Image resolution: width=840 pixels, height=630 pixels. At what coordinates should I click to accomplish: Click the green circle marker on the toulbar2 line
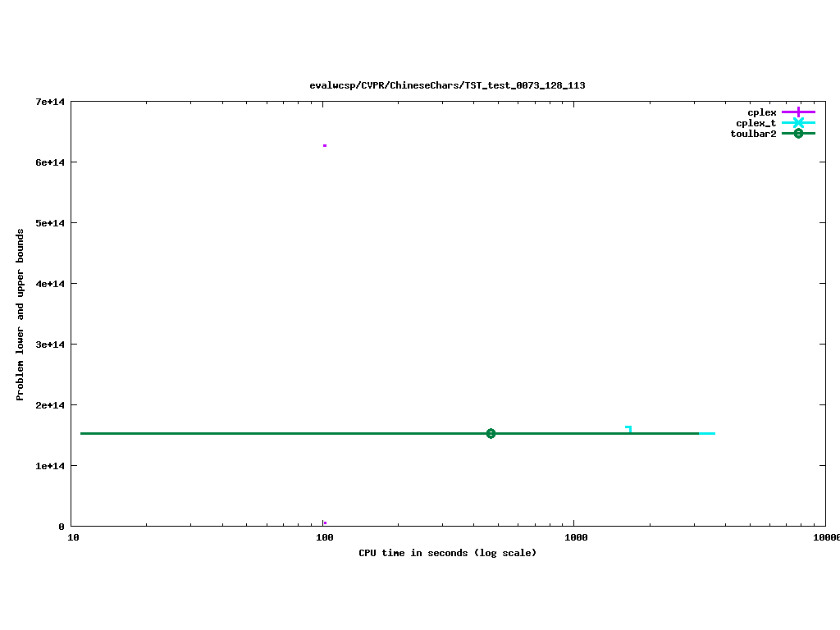[x=491, y=433]
